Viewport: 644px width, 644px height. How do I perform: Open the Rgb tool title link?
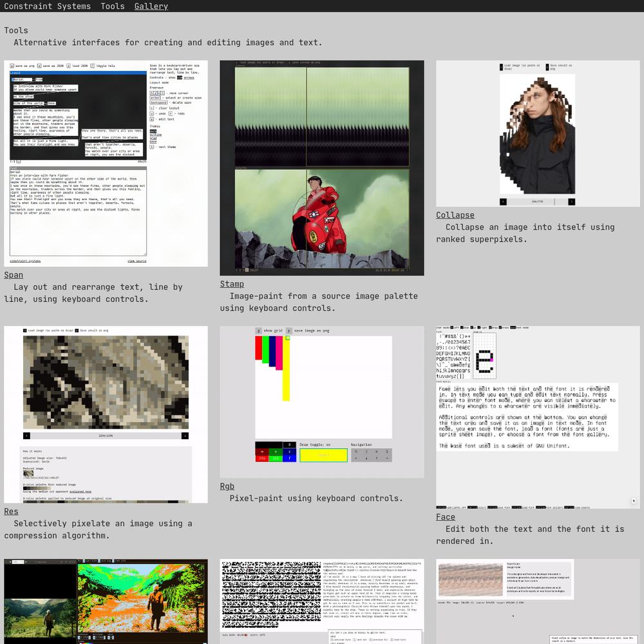(227, 486)
